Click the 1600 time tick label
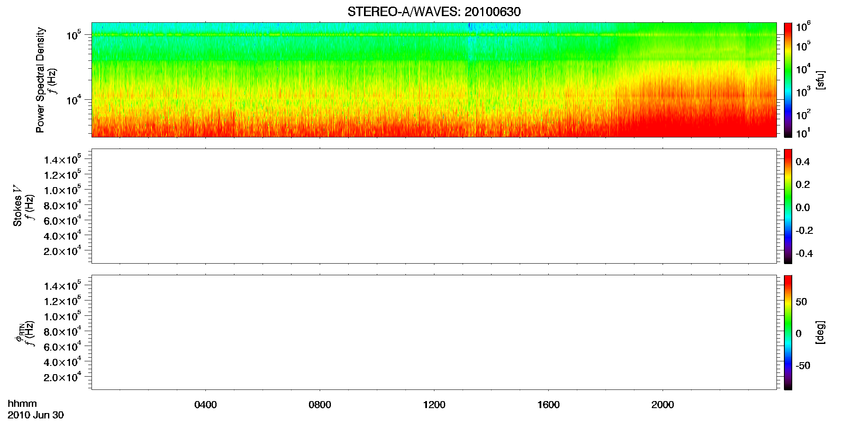This screenshot has height=447, width=868. point(548,405)
